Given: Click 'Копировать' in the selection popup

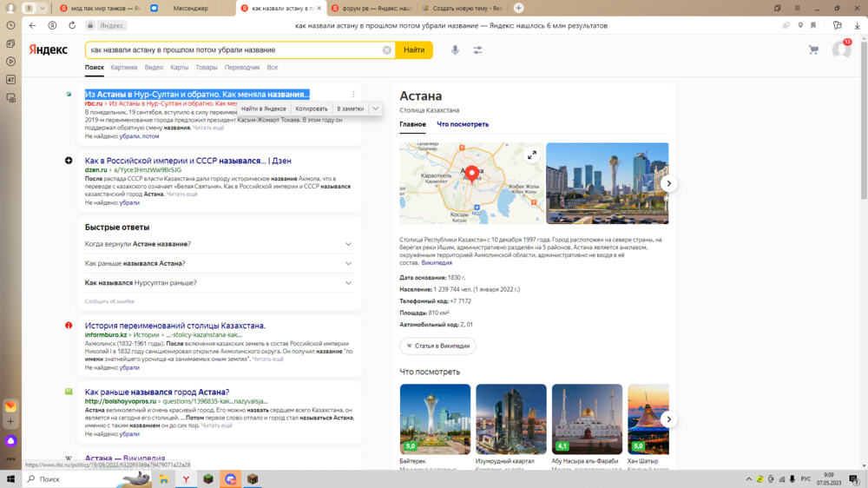Looking at the screenshot, I should pos(311,109).
